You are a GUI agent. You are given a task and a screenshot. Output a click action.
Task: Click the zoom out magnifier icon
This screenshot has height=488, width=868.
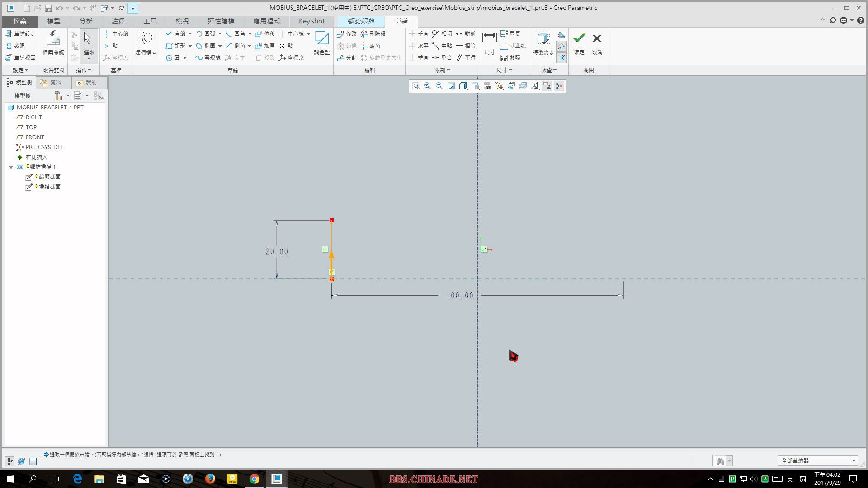pyautogui.click(x=439, y=86)
